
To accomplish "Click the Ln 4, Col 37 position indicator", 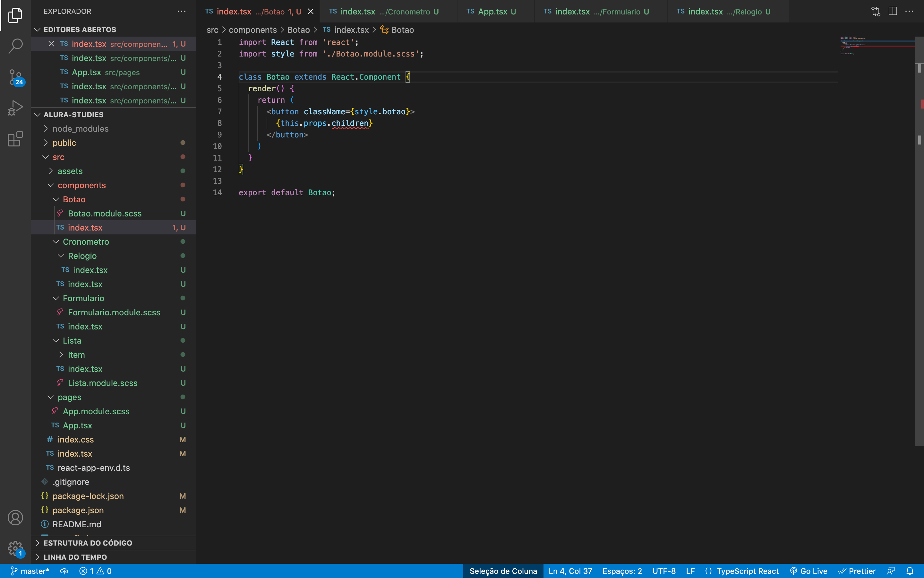I will click(570, 571).
